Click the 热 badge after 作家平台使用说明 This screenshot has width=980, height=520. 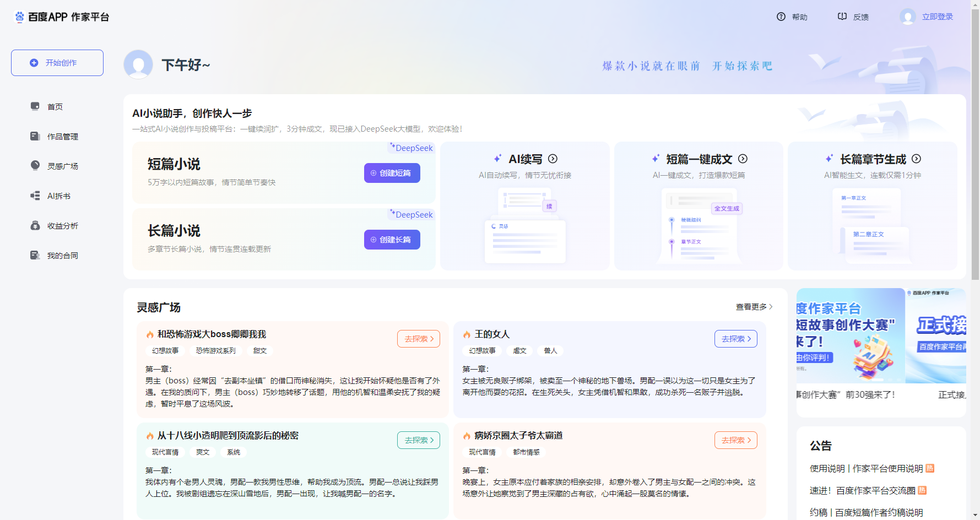pyautogui.click(x=930, y=468)
